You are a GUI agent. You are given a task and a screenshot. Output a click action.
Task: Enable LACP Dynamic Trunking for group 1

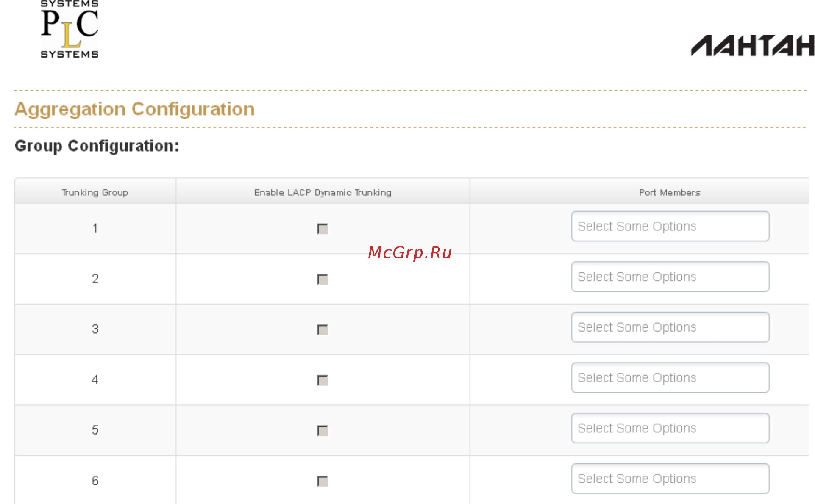tap(323, 229)
